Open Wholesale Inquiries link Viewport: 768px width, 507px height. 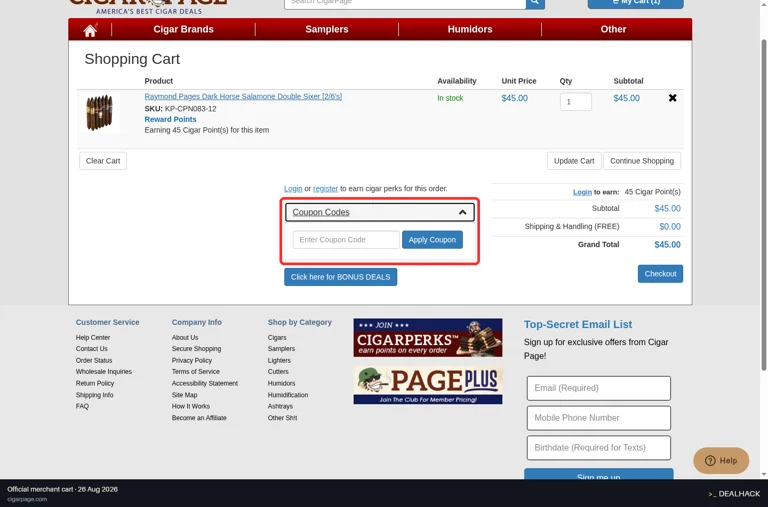pos(104,372)
